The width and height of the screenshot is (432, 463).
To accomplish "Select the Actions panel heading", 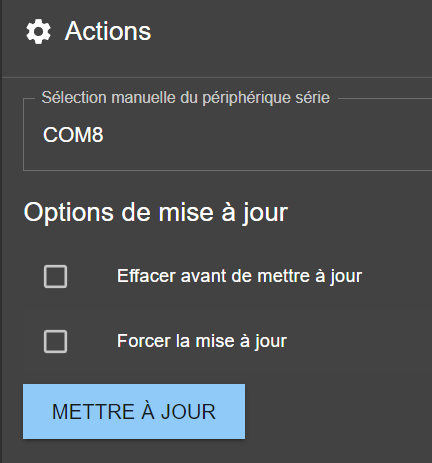I will click(108, 31).
